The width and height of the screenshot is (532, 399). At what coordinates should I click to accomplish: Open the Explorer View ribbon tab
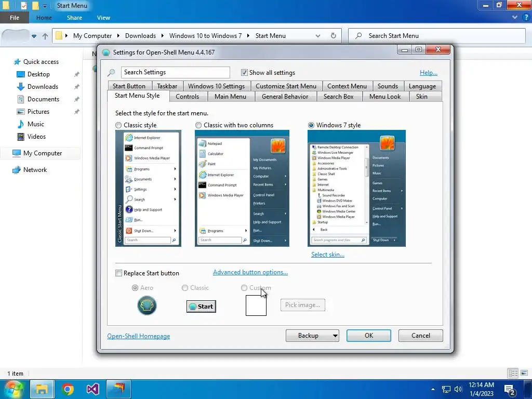pyautogui.click(x=103, y=18)
